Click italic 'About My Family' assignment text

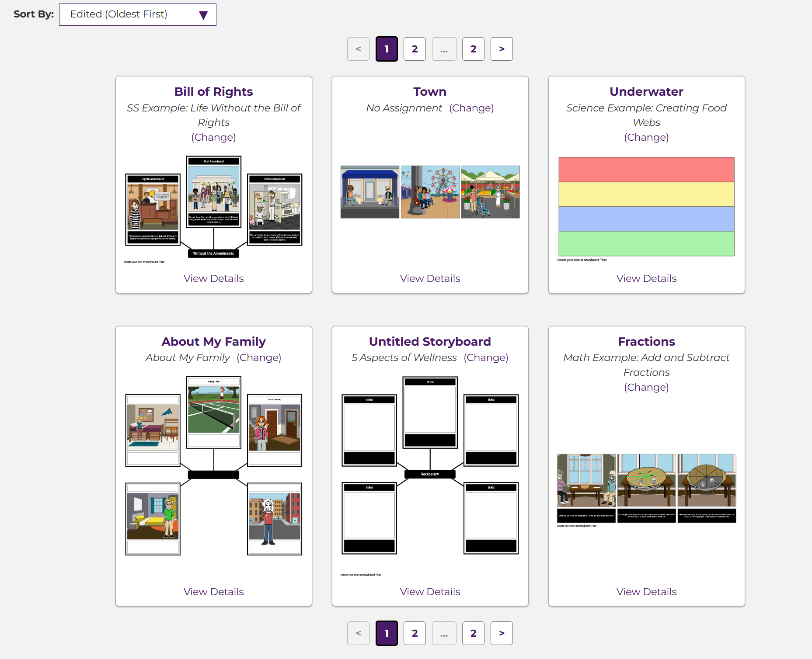click(188, 357)
